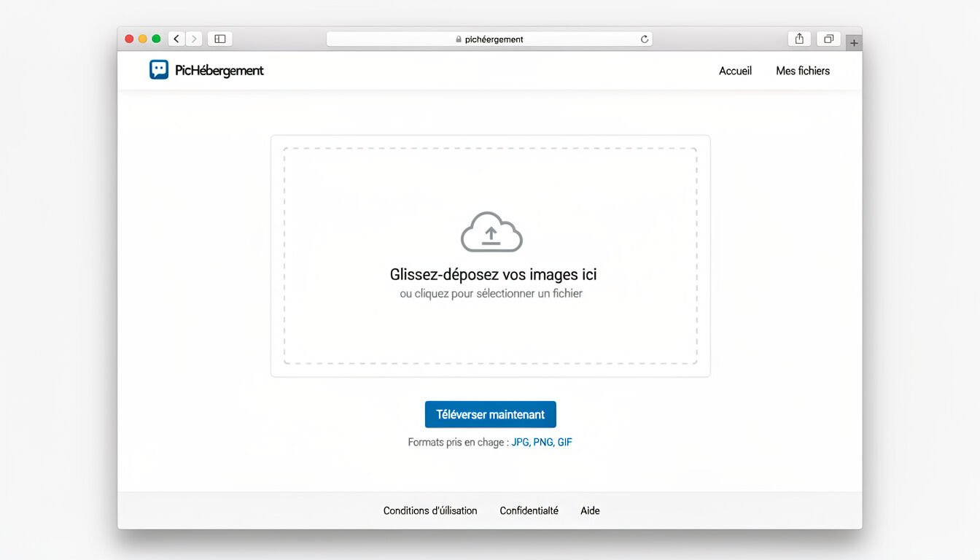Reload the page using the refresh icon
The image size is (980, 560).
tap(645, 39)
